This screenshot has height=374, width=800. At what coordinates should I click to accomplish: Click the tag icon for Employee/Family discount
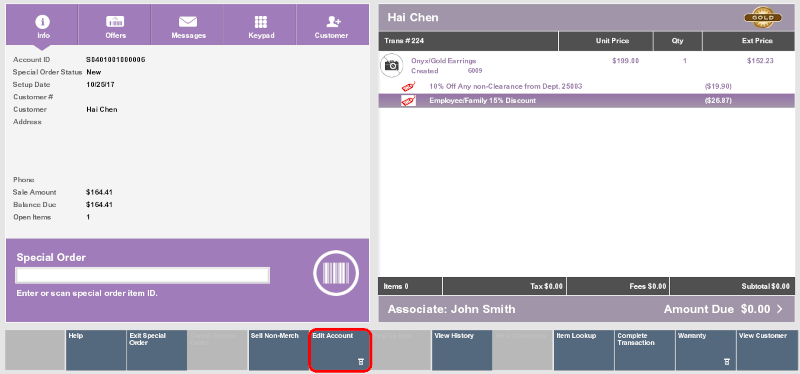coord(408,101)
